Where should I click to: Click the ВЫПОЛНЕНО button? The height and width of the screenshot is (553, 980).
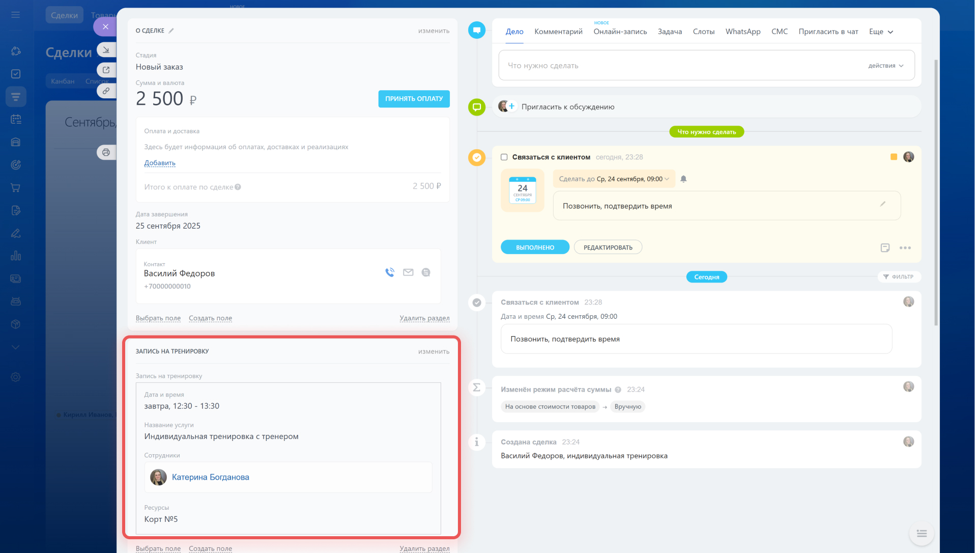pyautogui.click(x=535, y=247)
